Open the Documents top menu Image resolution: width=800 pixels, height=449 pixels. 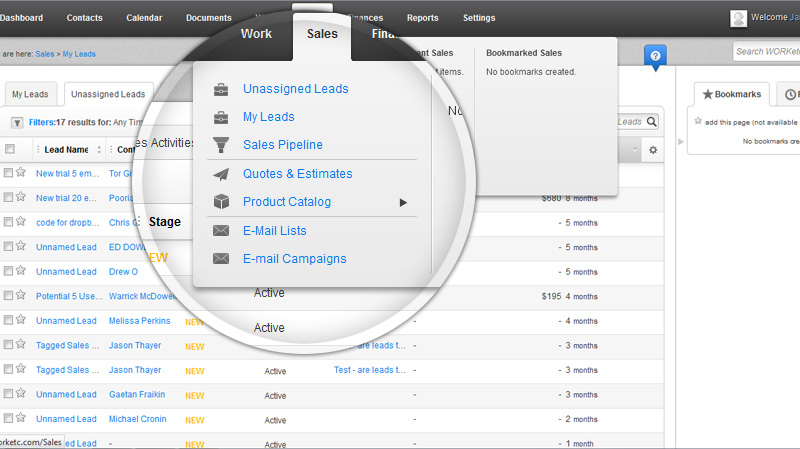(x=209, y=18)
